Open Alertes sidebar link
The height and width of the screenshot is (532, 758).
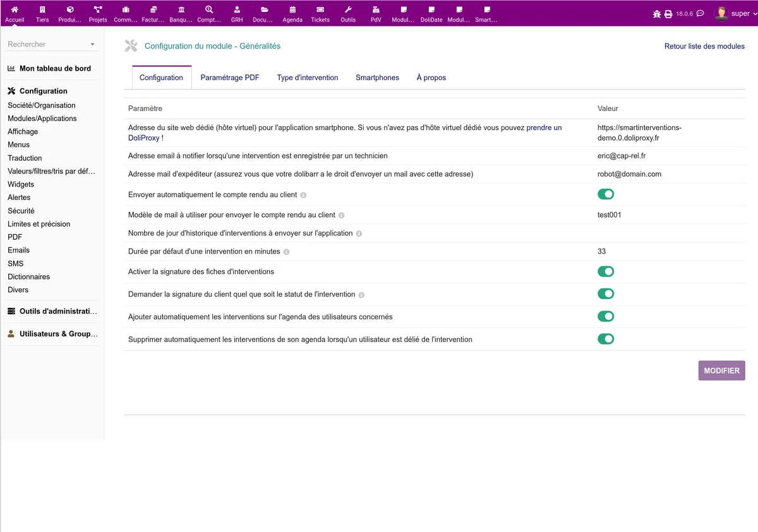click(19, 198)
